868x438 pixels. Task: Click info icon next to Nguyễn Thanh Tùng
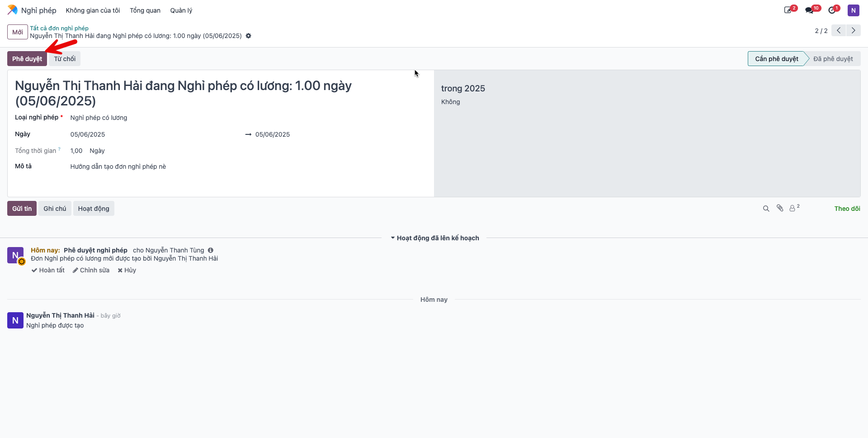click(x=211, y=250)
